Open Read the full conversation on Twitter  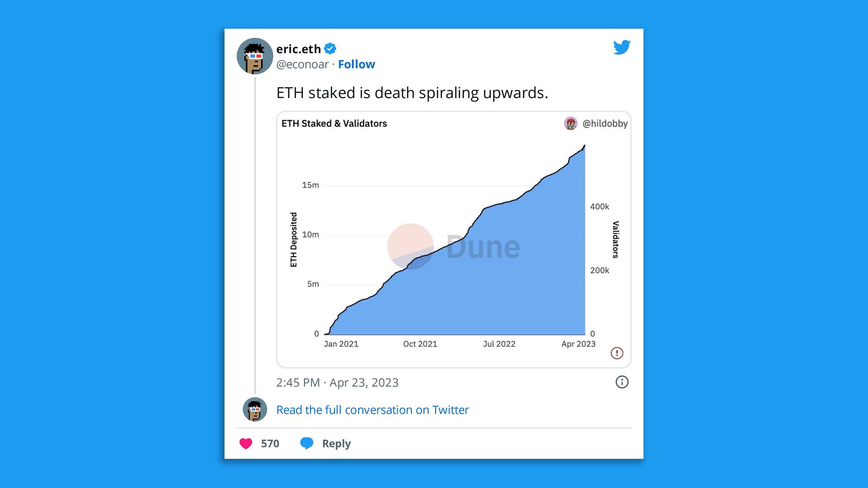[x=372, y=410]
